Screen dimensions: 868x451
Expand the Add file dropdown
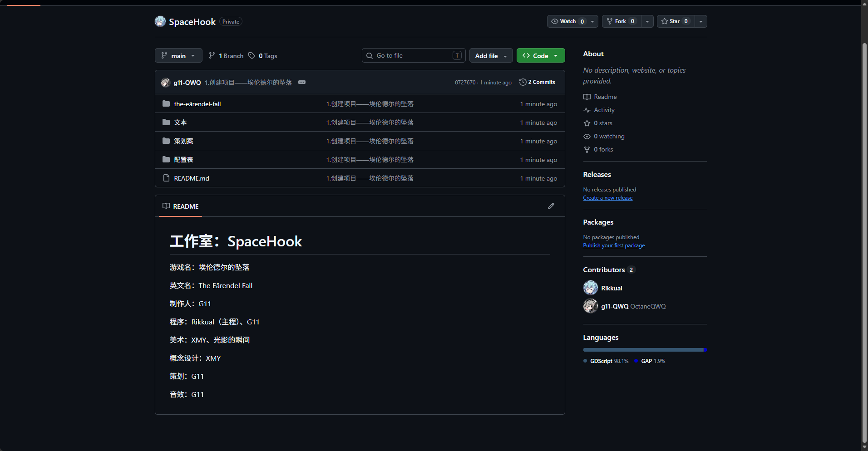pos(491,55)
